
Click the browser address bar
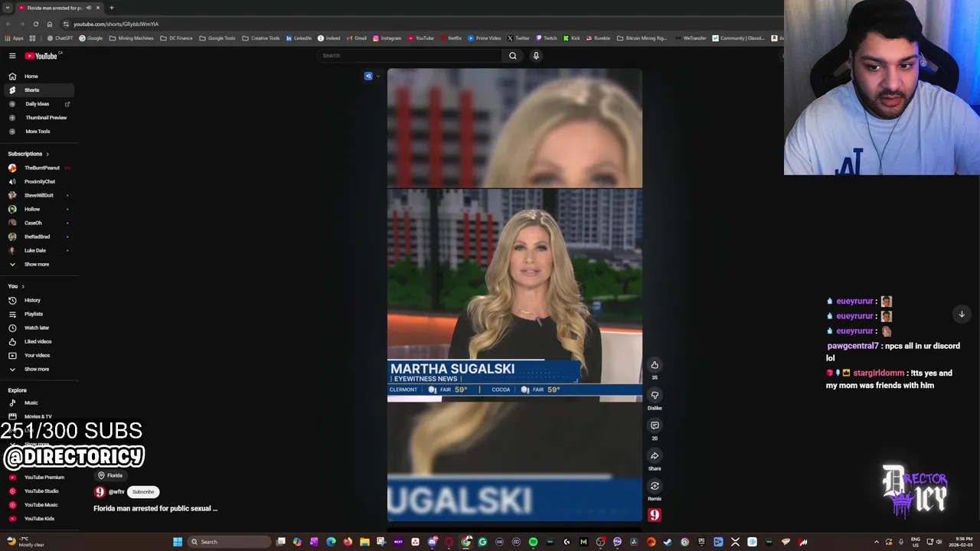421,24
